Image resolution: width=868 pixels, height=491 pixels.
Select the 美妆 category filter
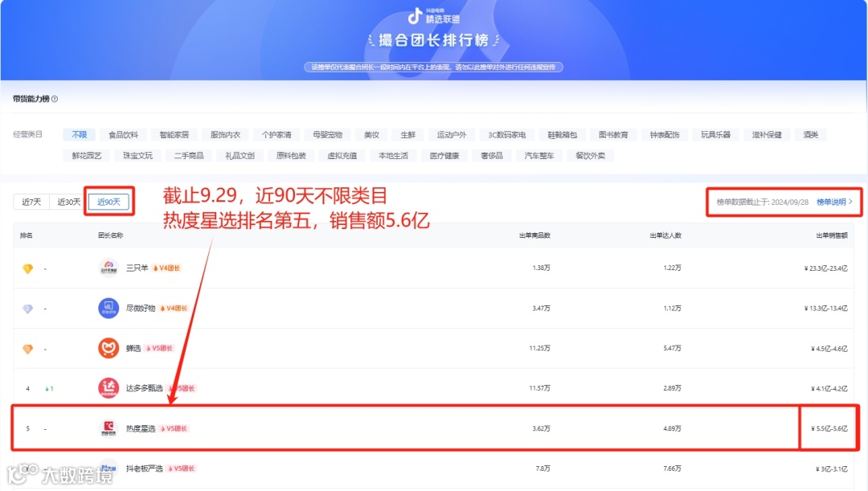(x=371, y=134)
